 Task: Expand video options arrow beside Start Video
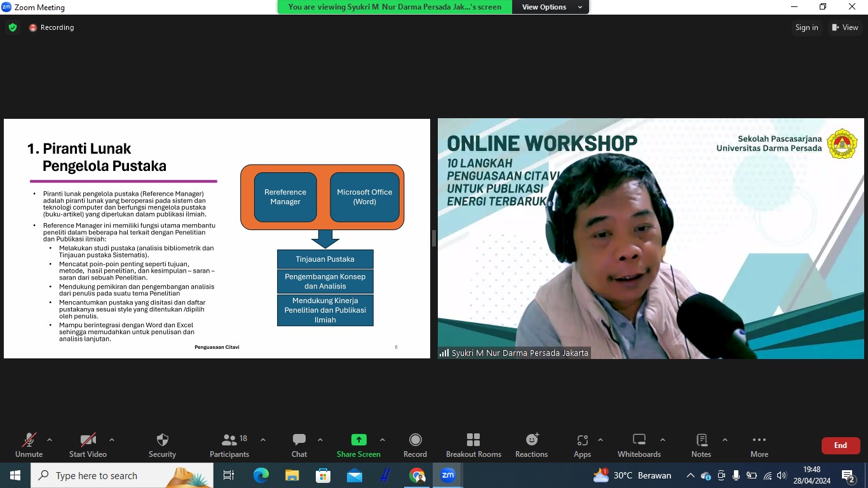112,440
